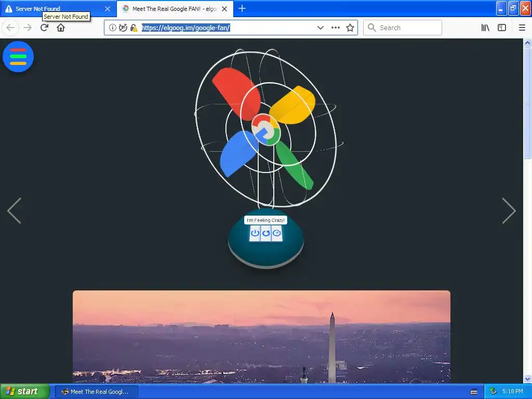This screenshot has height=399, width=532.
Task: Reload the current page
Action: click(x=44, y=28)
